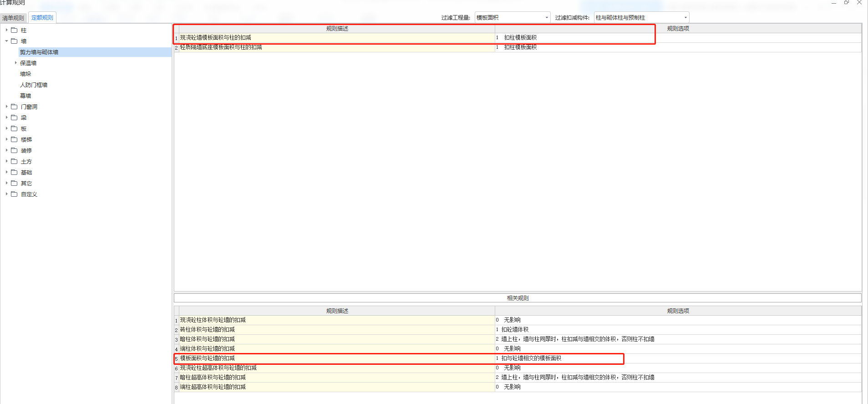
Task: Click the upper table's 规则选项 column header
Action: coord(678,28)
